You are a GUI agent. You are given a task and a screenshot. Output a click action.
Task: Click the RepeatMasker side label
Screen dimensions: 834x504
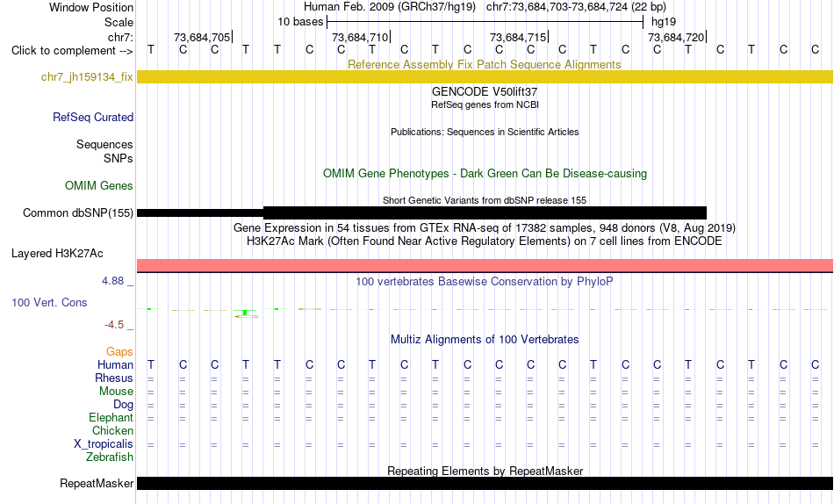click(97, 483)
